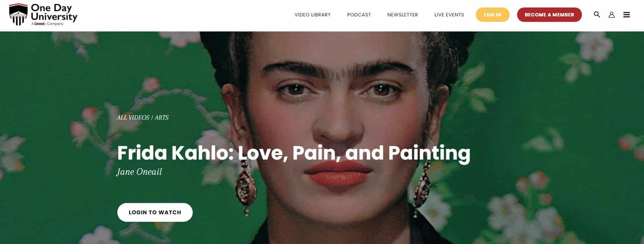Screen dimensions: 644x244
Task: Open Live Events in the navigation
Action: (x=449, y=15)
